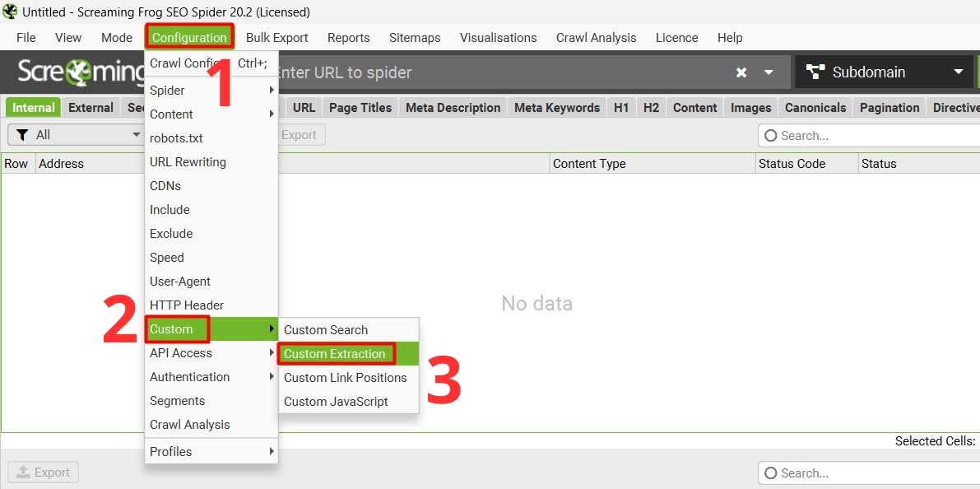Open the Configuration menu

pyautogui.click(x=189, y=38)
